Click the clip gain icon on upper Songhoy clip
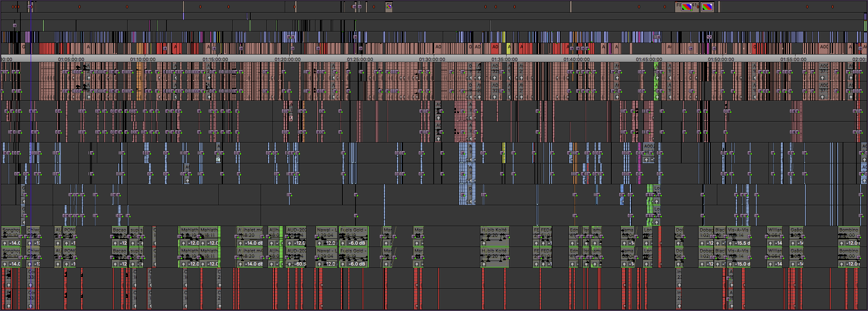868x311 pixels. coord(5,243)
